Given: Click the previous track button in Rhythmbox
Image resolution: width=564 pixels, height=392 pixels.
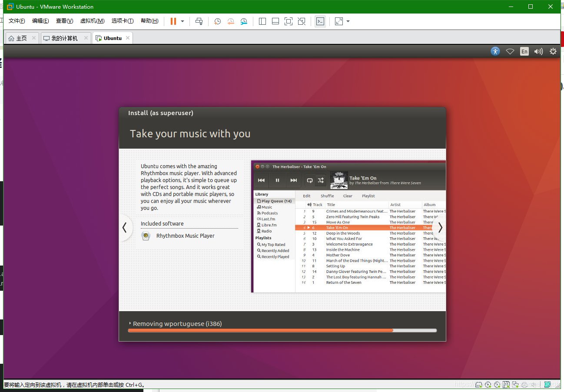Looking at the screenshot, I should click(261, 180).
